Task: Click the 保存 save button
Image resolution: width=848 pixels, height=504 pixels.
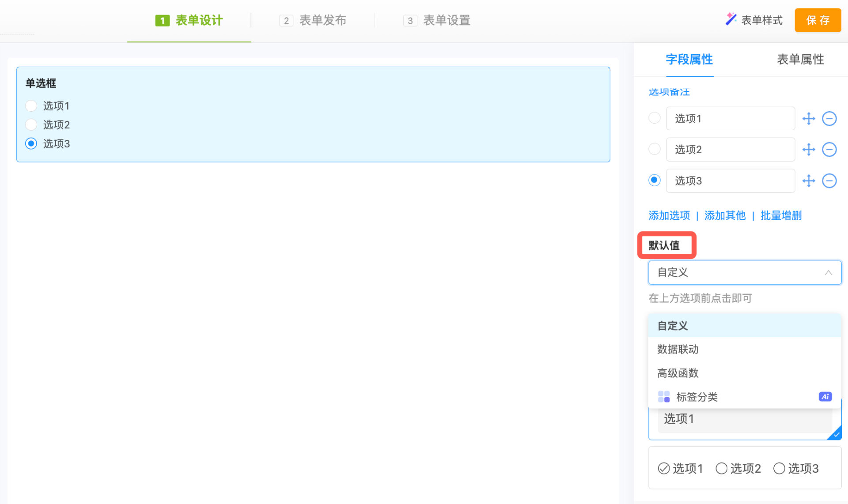Action: click(818, 20)
